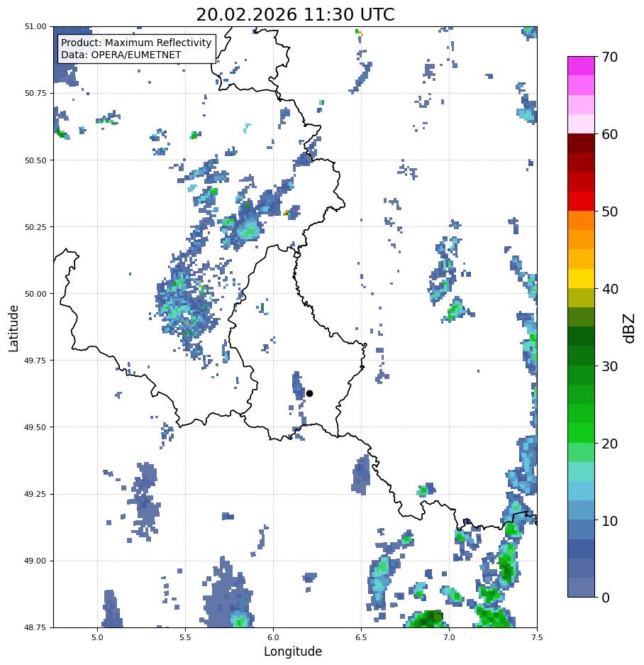Select the yellow band just above 40
The image size is (644, 665).
click(582, 279)
